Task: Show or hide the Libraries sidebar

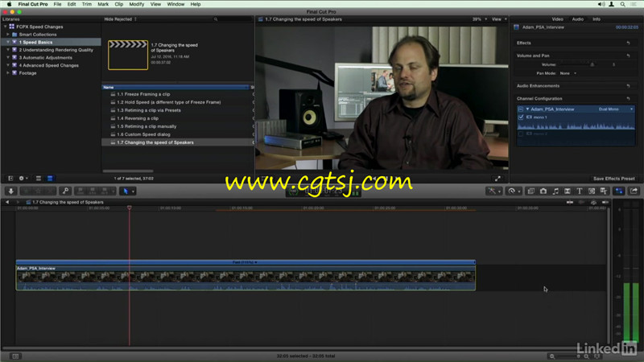Action: [10, 179]
